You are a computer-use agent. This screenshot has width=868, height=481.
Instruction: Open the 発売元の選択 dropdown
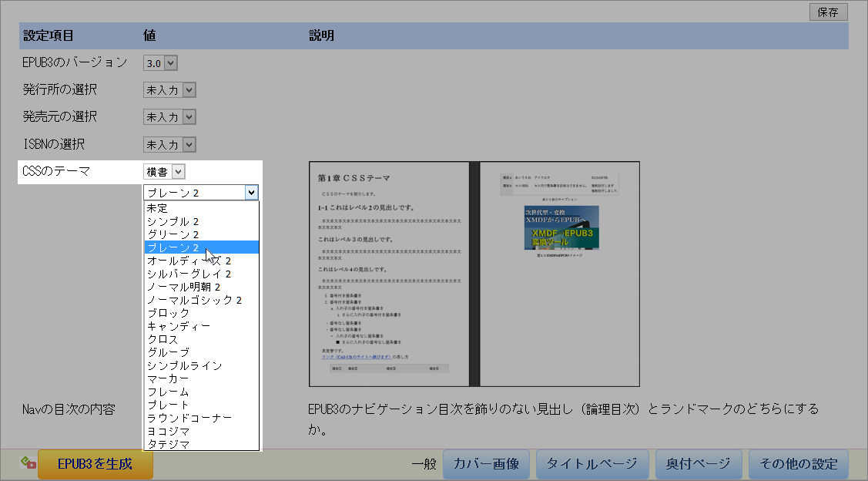[x=170, y=117]
